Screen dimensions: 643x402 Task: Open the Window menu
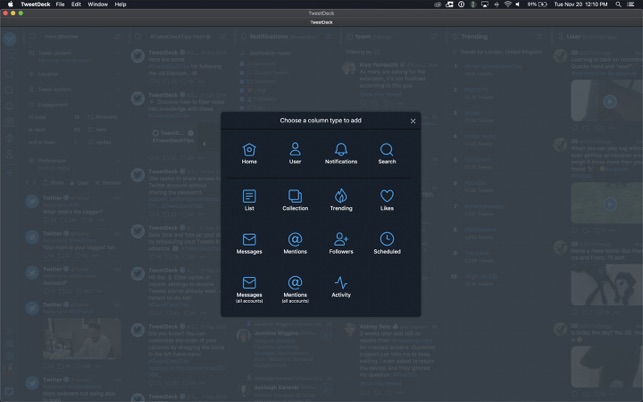[98, 4]
